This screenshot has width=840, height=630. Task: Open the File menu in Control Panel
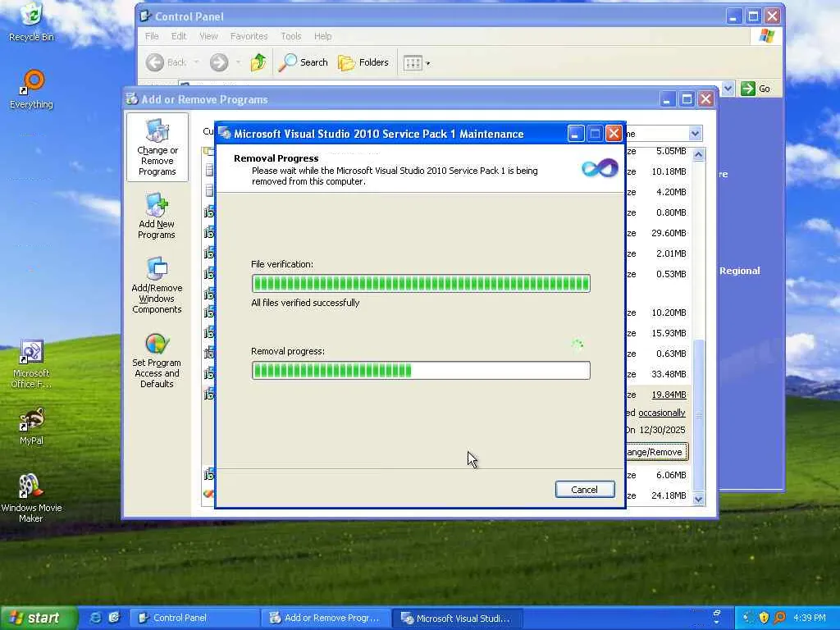pyautogui.click(x=152, y=36)
